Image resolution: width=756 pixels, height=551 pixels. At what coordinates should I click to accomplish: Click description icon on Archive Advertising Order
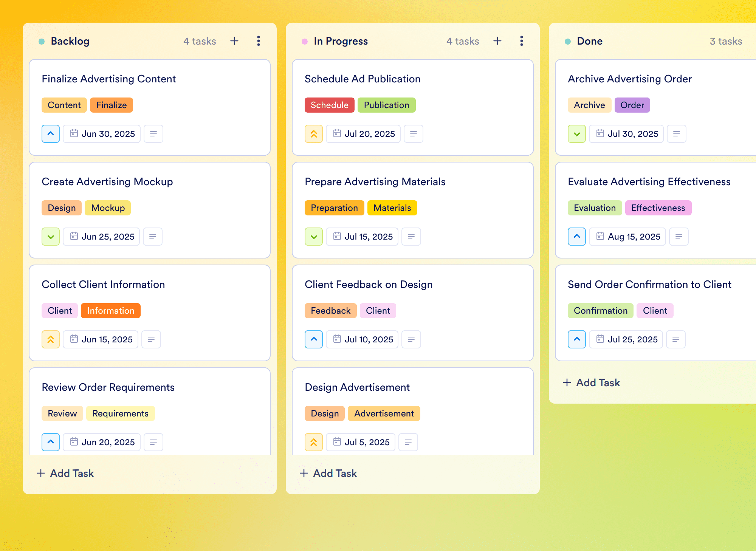click(x=677, y=134)
